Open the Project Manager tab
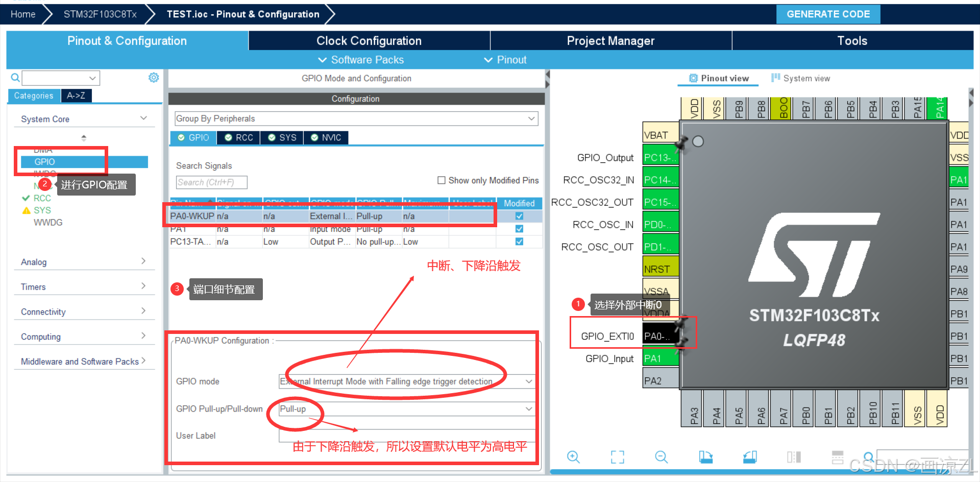The image size is (980, 482). coord(610,41)
